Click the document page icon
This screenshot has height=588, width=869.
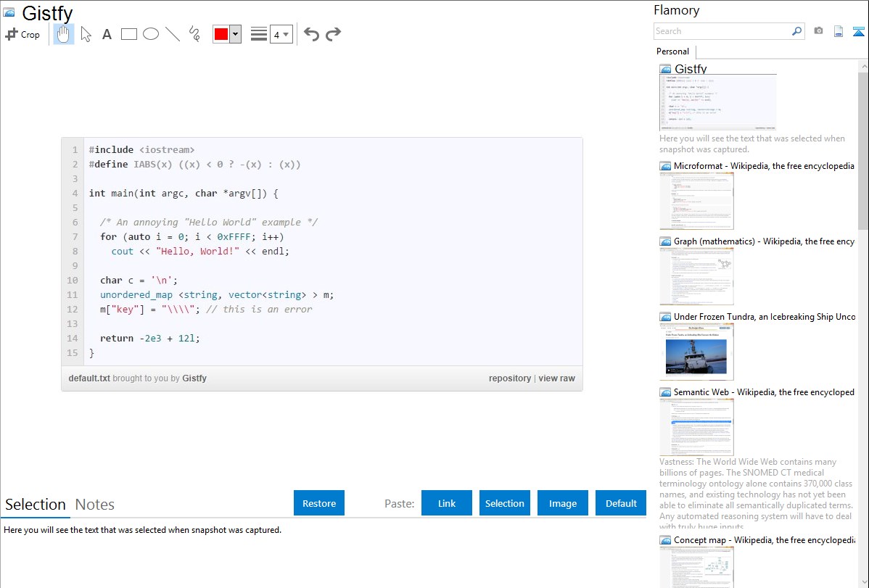(839, 31)
